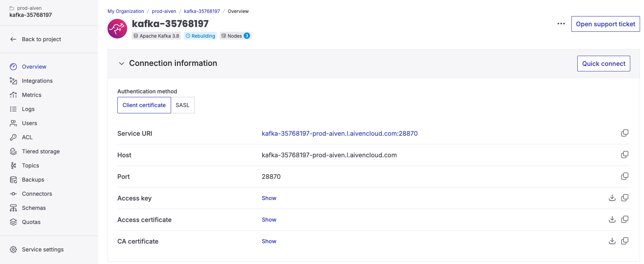Go to Connectors in the sidebar
The height and width of the screenshot is (264, 644).
point(37,194)
